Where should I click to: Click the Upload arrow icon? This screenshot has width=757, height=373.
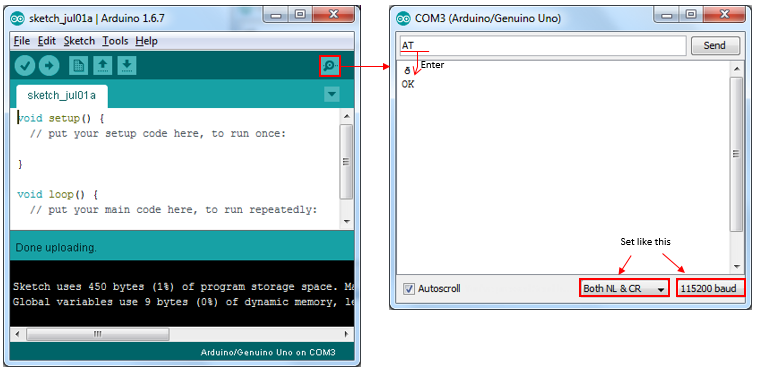(x=49, y=66)
